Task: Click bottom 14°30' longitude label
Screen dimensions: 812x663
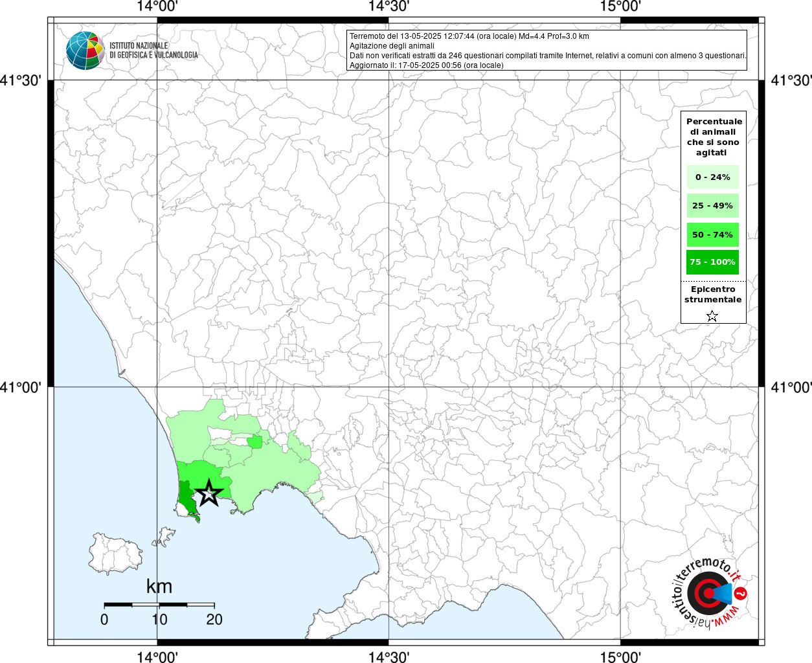Action: coord(389,657)
